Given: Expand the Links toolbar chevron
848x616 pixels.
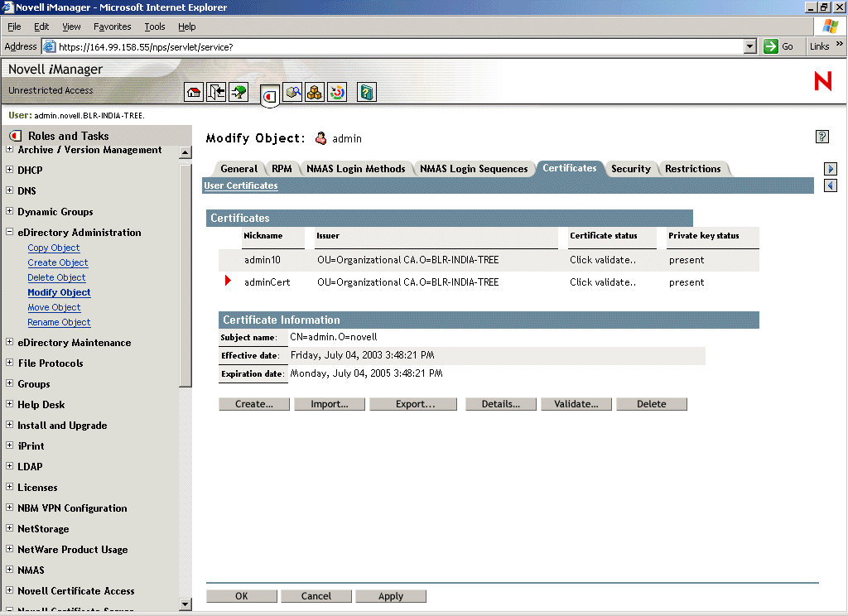Looking at the screenshot, I should pyautogui.click(x=840, y=45).
